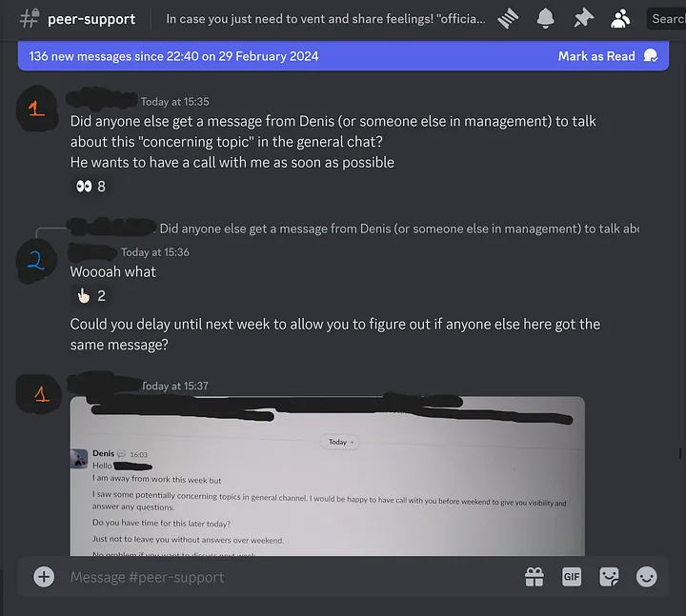Toggle the pointing-up reaction with 2

pos(91,296)
